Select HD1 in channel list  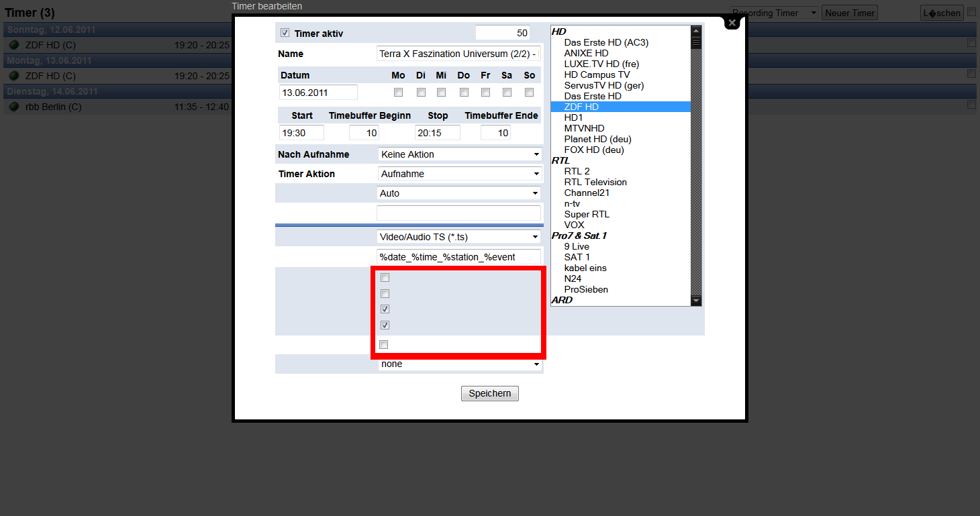tap(573, 117)
